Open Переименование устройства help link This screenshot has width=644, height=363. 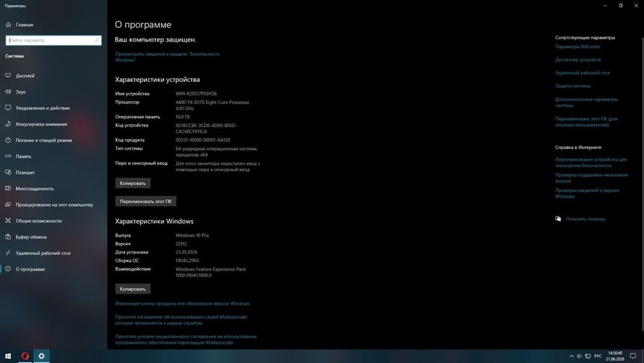pyautogui.click(x=591, y=162)
